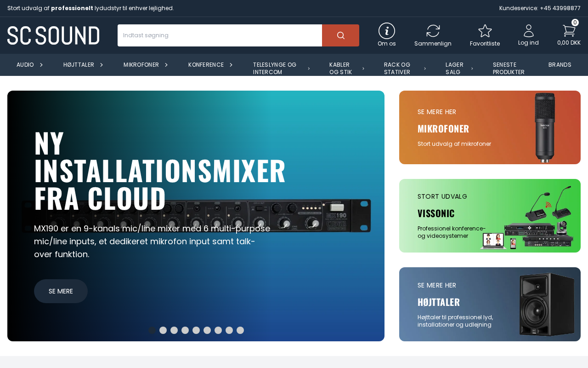Expand Teleslynge og Intercom chevron
Screen dimensions: 588x368
309,69
